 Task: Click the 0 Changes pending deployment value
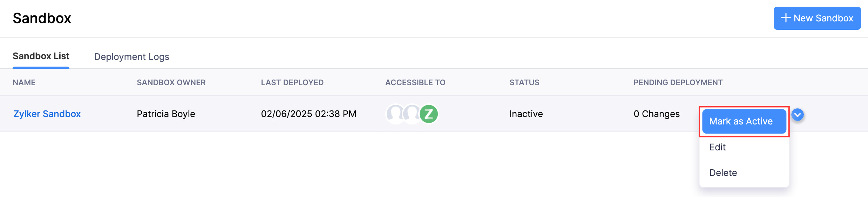click(656, 114)
